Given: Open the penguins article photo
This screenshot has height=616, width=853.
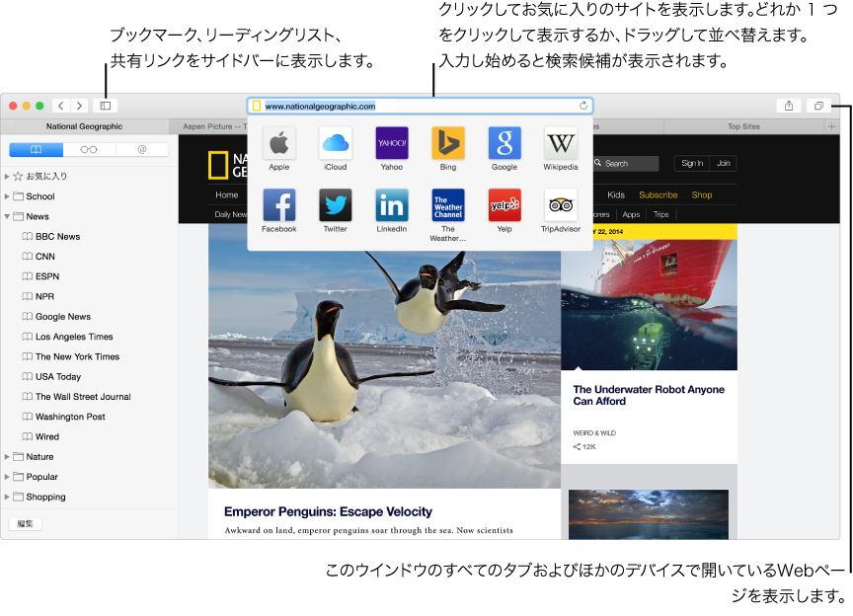Looking at the screenshot, I should [x=384, y=369].
